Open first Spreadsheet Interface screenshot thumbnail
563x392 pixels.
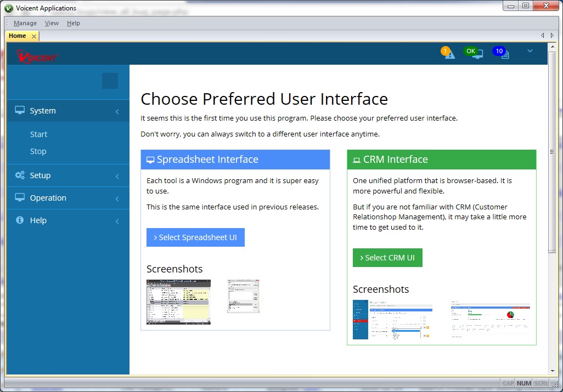[178, 302]
